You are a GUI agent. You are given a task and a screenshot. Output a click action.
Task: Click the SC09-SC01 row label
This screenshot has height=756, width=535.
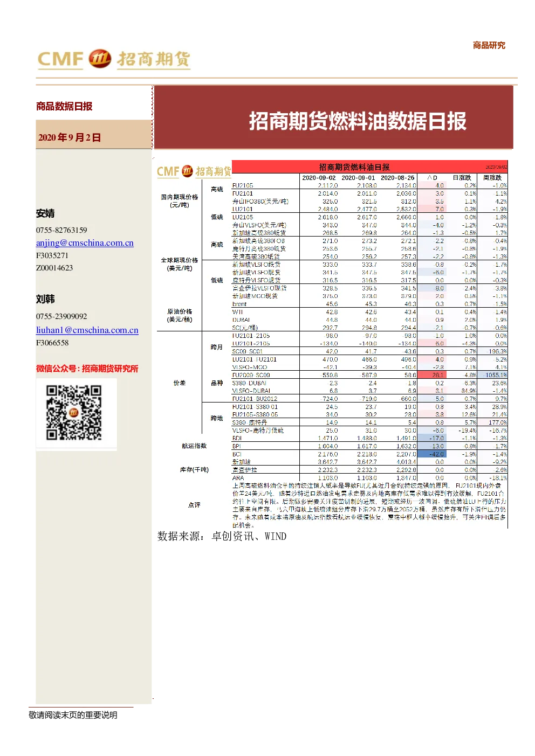point(248,351)
